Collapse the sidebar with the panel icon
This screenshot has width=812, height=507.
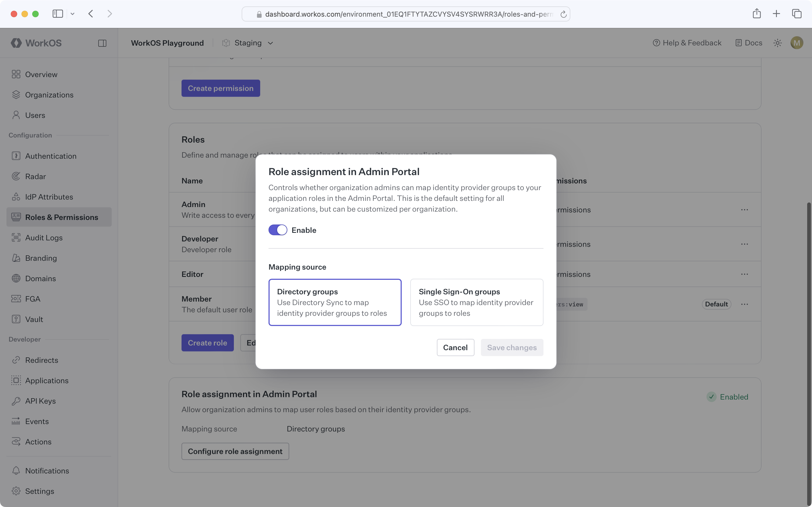click(103, 43)
